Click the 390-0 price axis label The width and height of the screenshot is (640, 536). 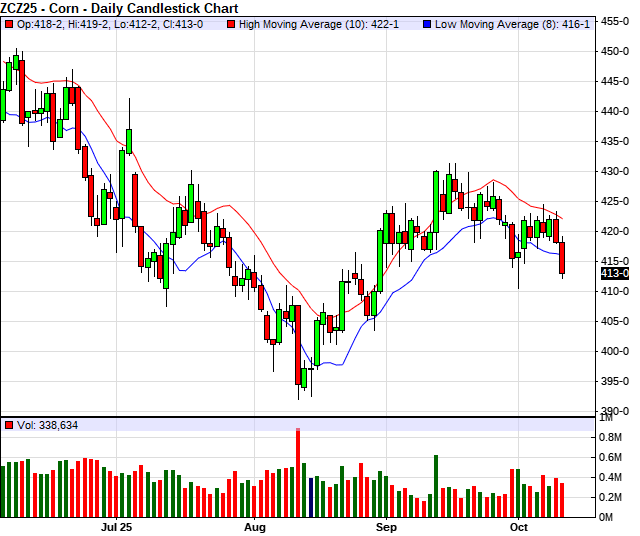tap(615, 411)
